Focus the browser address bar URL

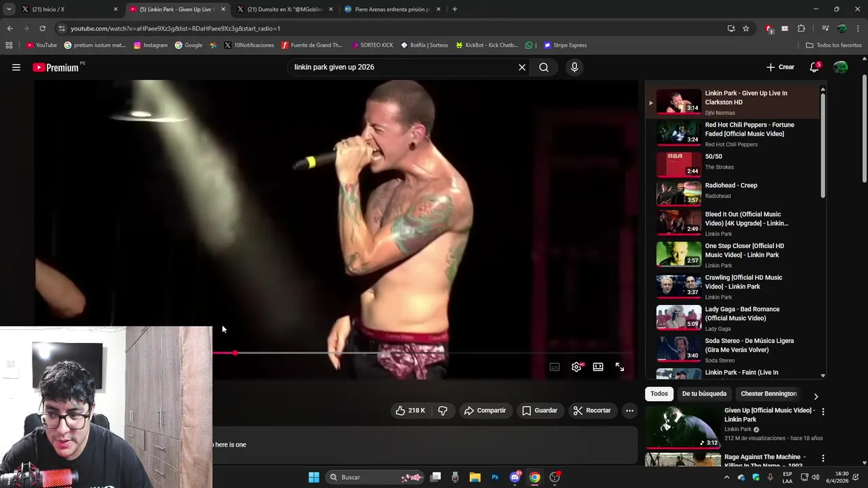(175, 28)
